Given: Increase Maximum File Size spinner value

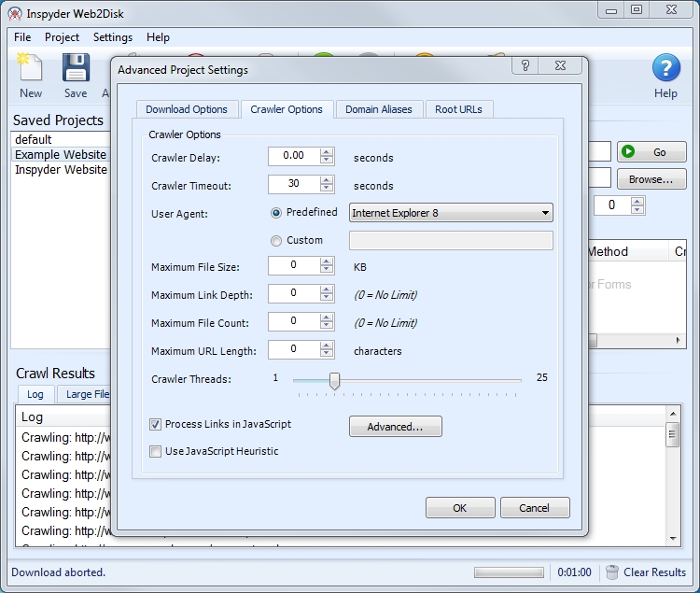Looking at the screenshot, I should (327, 261).
